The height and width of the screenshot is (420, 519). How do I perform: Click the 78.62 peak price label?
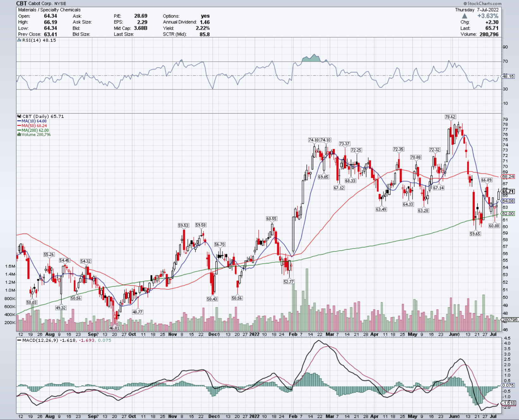(450, 117)
